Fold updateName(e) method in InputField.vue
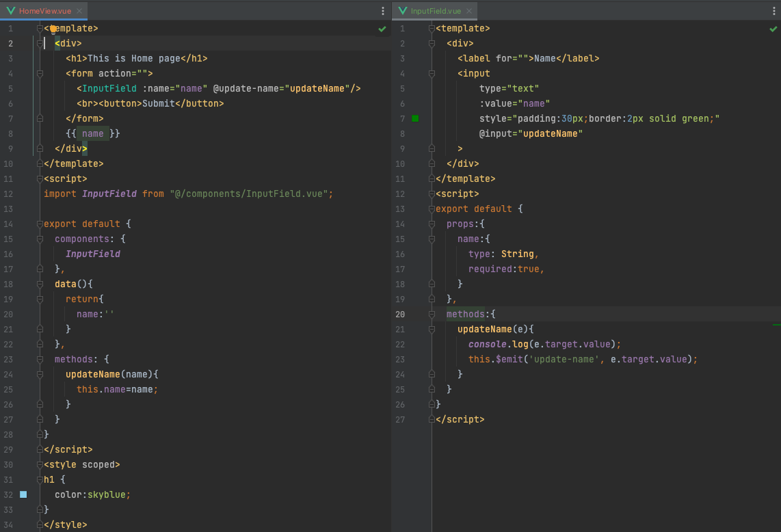Viewport: 781px width, 532px height. coord(432,330)
